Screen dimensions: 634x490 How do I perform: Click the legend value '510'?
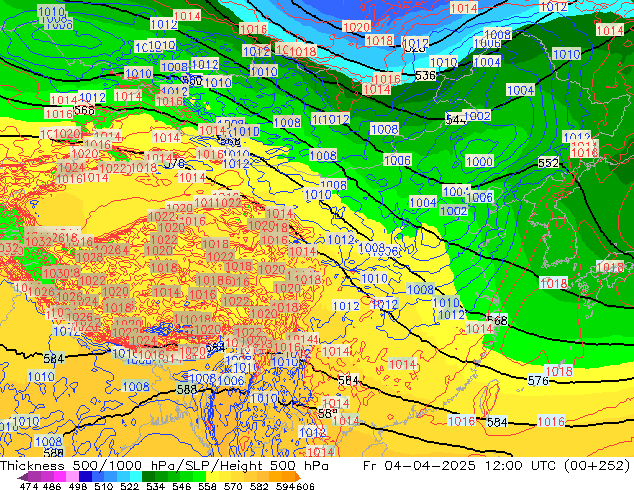tap(104, 486)
